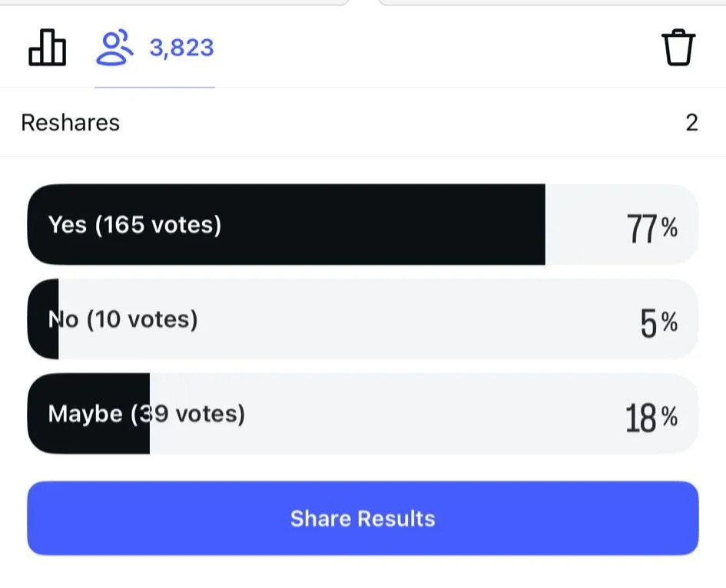Click the Reshares count of 2
This screenshot has height=588, width=726.
pyautogui.click(x=691, y=123)
